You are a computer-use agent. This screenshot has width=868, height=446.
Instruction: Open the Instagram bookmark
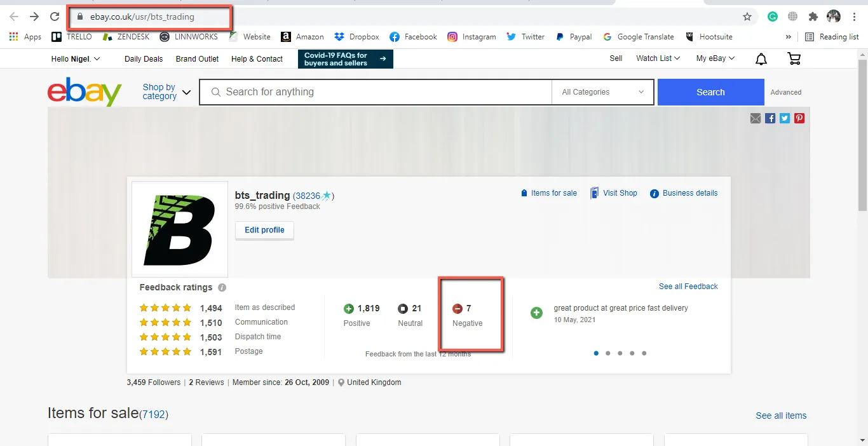tap(471, 37)
